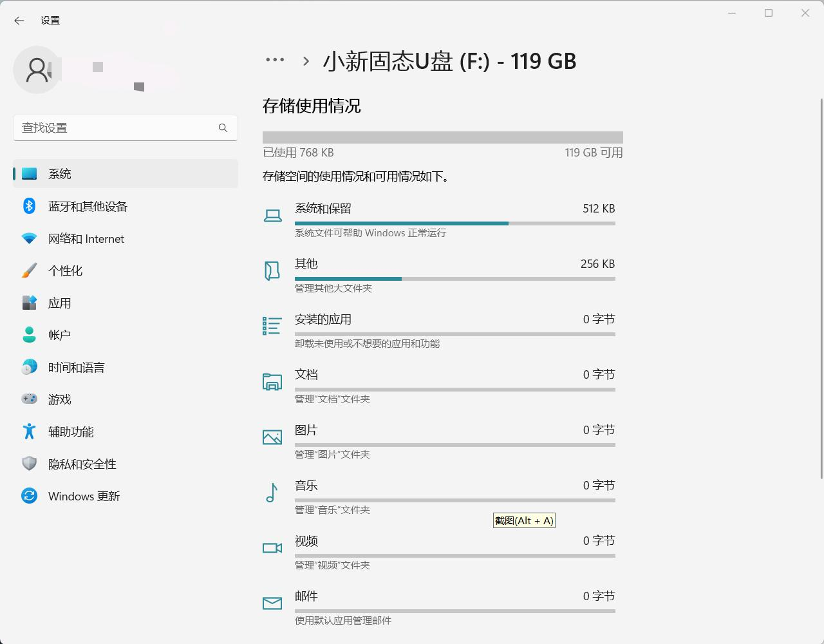This screenshot has width=824, height=644.
Task: Click the list icon beside 安装的应用
Action: click(272, 326)
